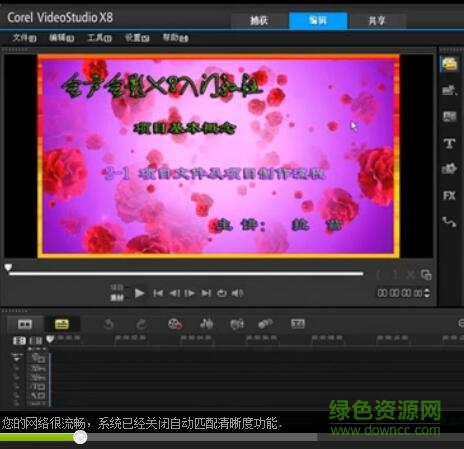The image size is (464, 449).
Task: Click the timecode stepper arrows
Action: point(427,293)
